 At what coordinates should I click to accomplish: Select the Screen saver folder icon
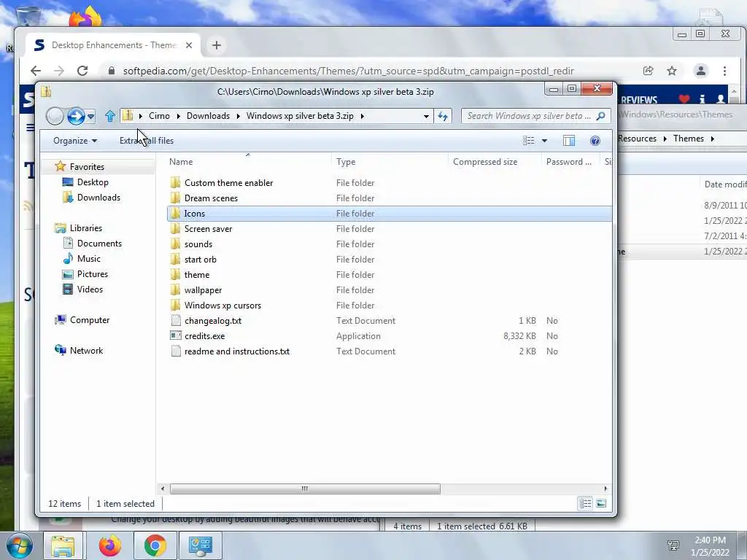click(175, 228)
